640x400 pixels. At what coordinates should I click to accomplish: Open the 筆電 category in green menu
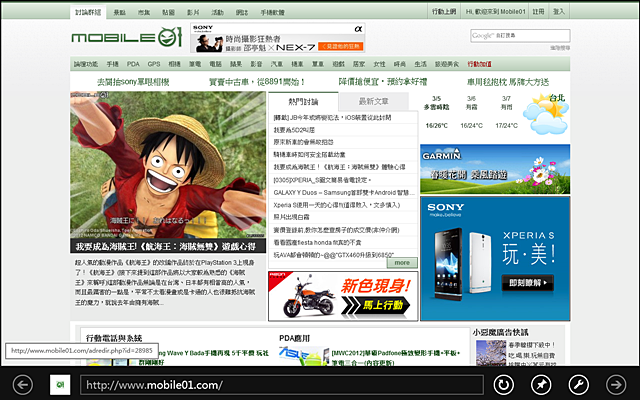[195, 64]
